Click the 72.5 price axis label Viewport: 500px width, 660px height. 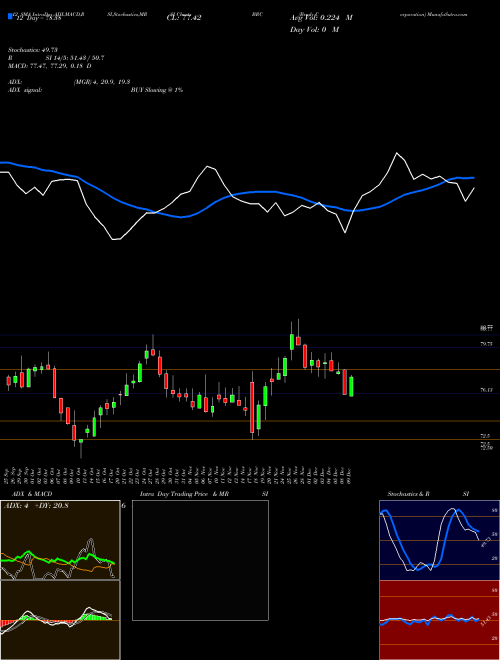coord(485,436)
